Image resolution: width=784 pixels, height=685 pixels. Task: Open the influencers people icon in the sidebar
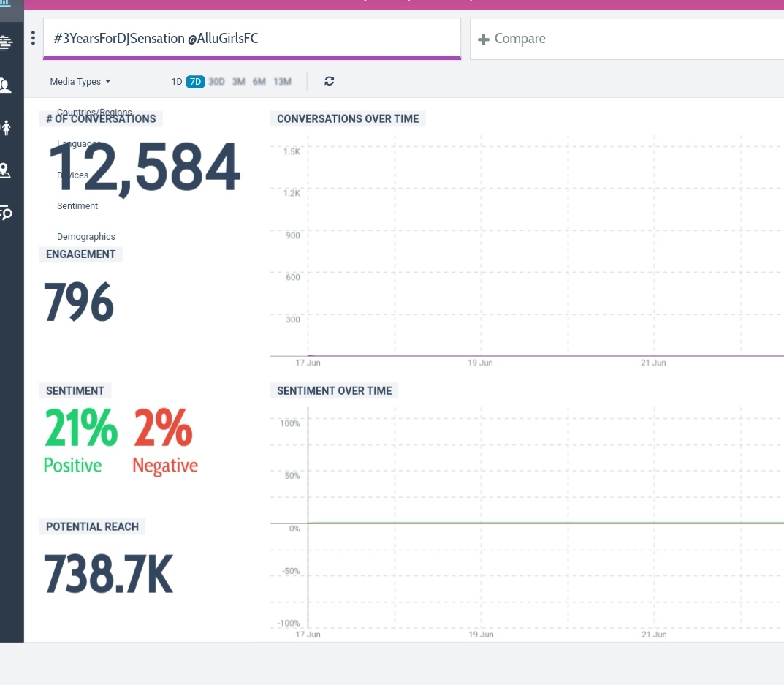pos(6,86)
